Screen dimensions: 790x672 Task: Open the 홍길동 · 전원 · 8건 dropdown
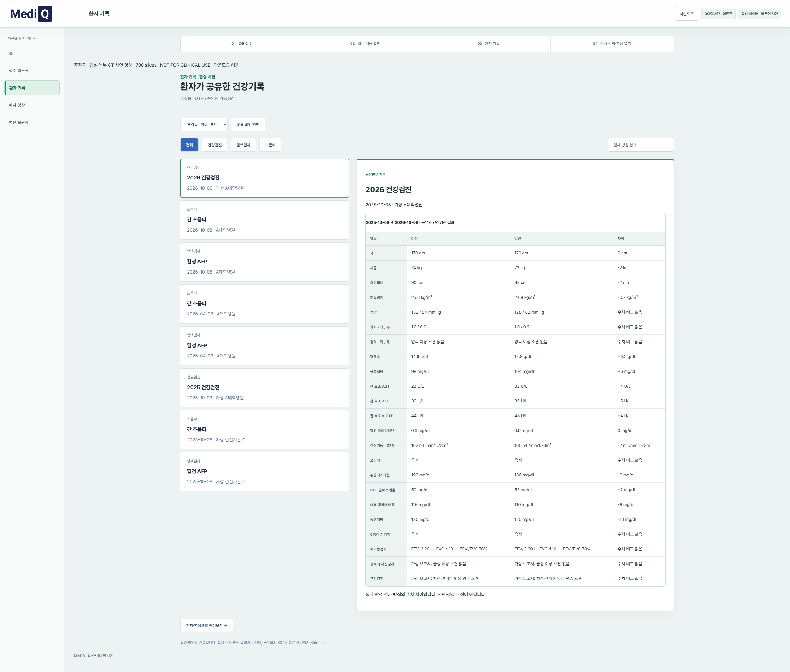tap(204, 125)
